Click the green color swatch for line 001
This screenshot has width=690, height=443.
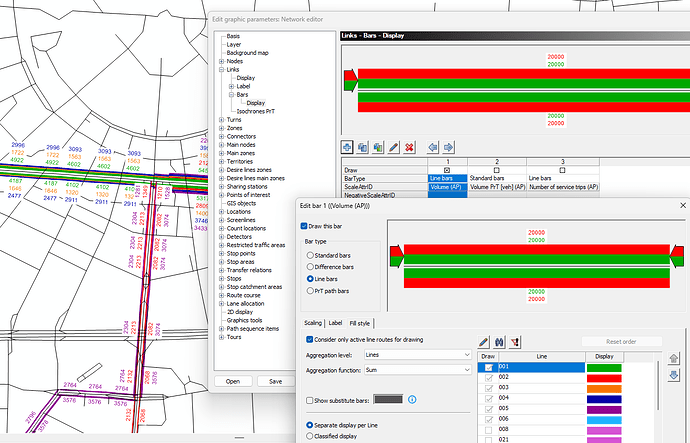point(604,368)
